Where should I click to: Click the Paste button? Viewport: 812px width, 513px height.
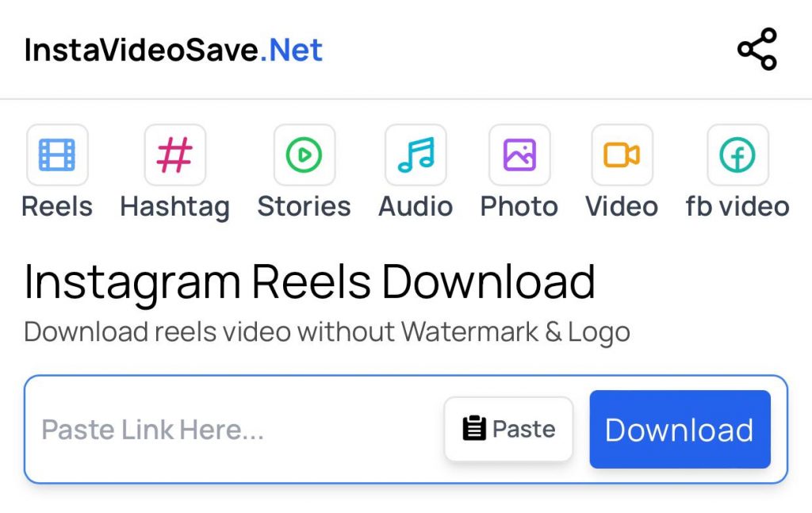point(508,428)
